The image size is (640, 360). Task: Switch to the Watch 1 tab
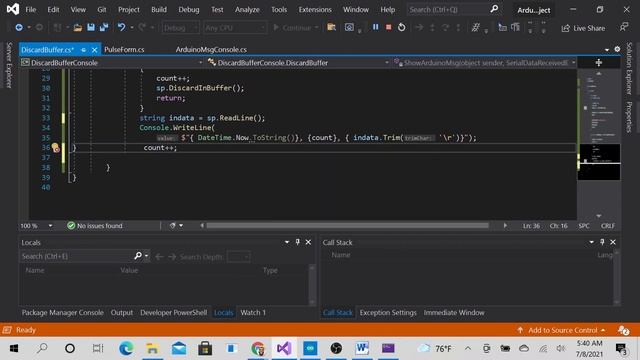point(253,313)
